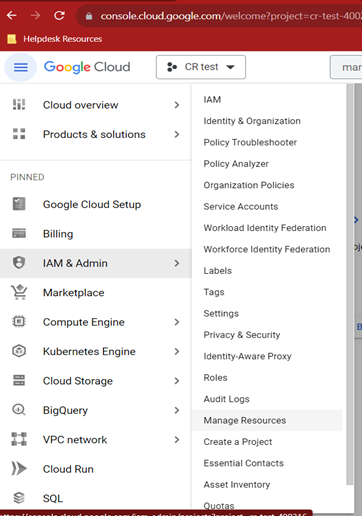Expand the IAM & Admin submenu arrow

pos(177,263)
